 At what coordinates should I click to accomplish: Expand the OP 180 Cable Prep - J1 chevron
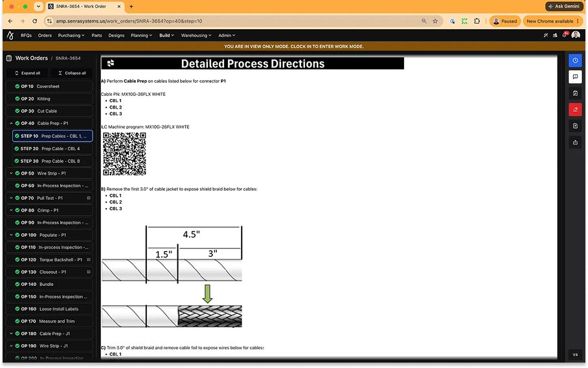(x=11, y=334)
